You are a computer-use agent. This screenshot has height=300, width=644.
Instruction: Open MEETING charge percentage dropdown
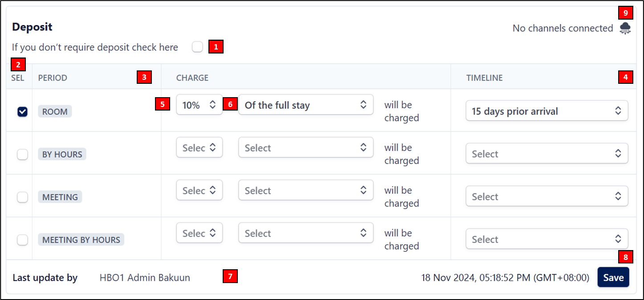199,191
